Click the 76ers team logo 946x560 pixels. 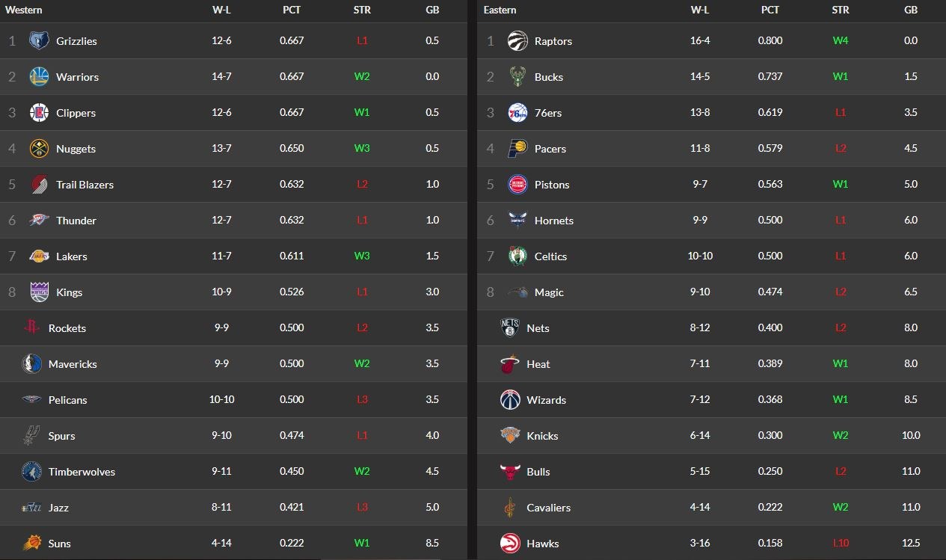coord(517,113)
